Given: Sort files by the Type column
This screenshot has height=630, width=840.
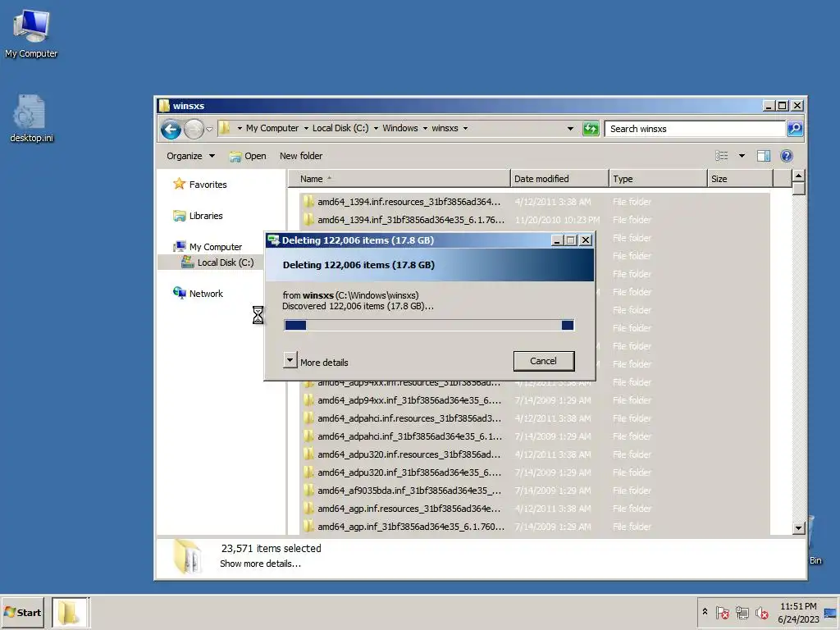Looking at the screenshot, I should [x=658, y=178].
